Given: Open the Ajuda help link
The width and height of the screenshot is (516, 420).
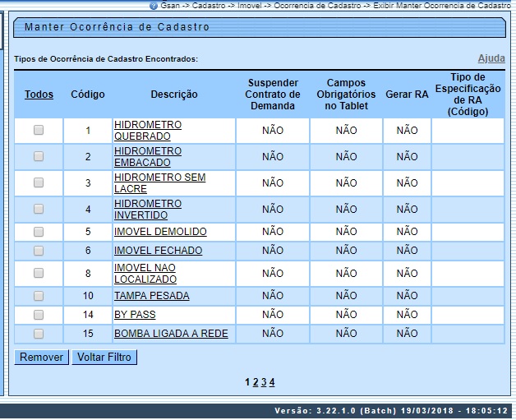Looking at the screenshot, I should pos(491,59).
